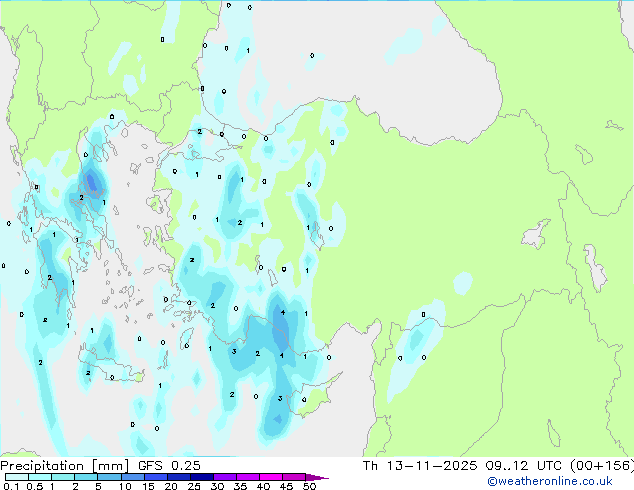Pick the 25–30 mm navy legend swatch

202,477
